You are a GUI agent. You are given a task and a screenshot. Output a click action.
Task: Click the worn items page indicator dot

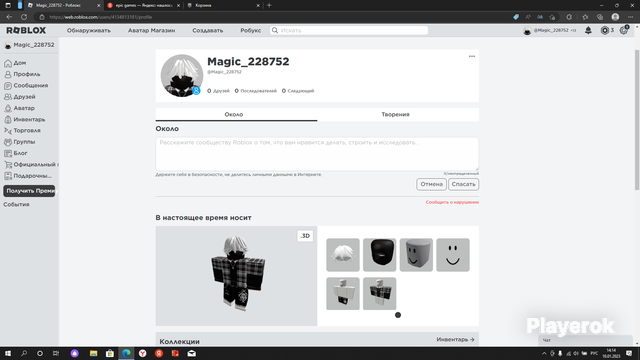[x=398, y=315]
